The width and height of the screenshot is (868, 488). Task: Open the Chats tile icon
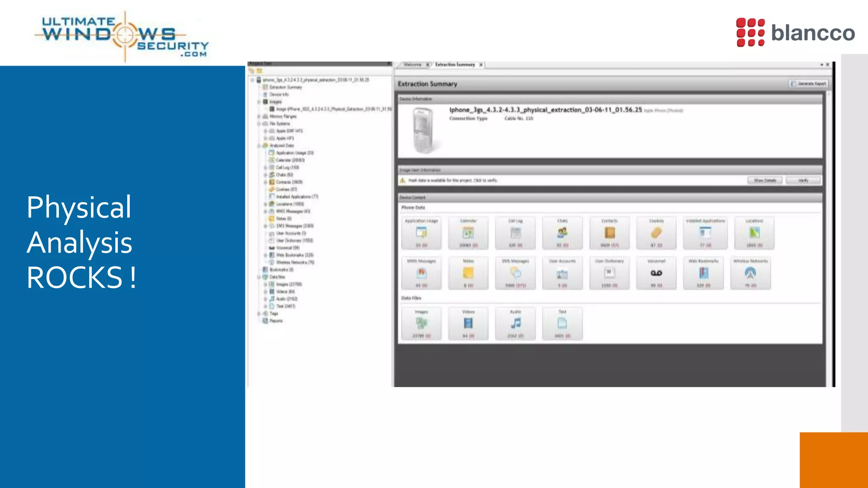562,232
